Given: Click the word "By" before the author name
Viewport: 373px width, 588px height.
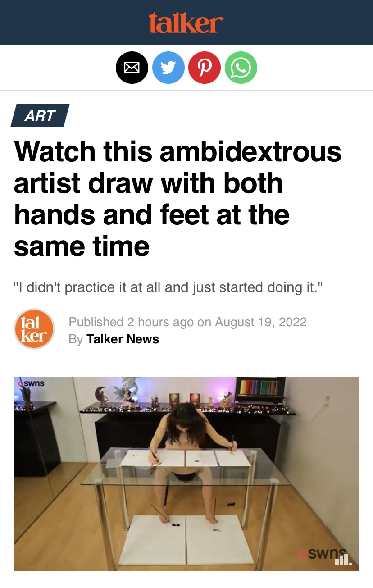Looking at the screenshot, I should pyautogui.click(x=76, y=339).
